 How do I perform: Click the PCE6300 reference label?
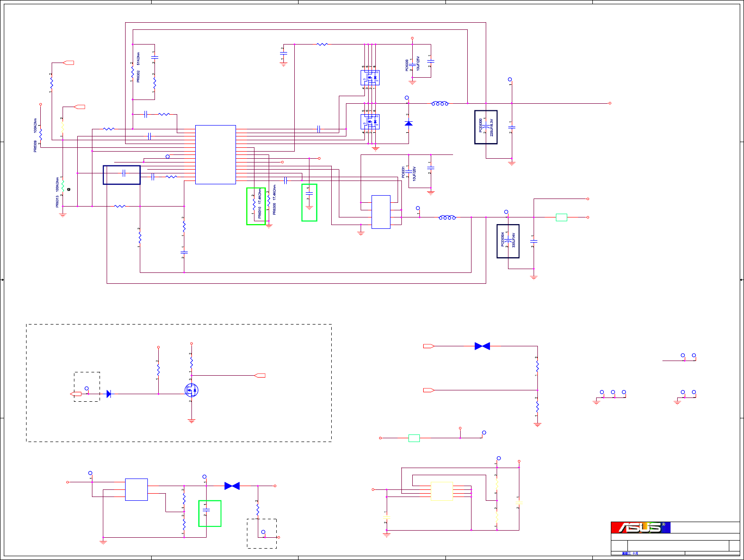481,125
